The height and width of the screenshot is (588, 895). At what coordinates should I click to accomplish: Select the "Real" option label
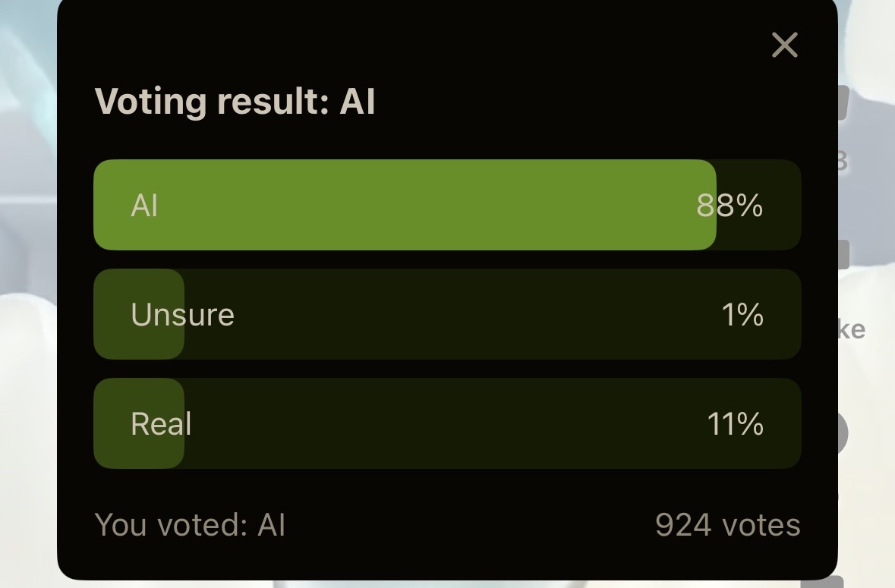point(161,423)
